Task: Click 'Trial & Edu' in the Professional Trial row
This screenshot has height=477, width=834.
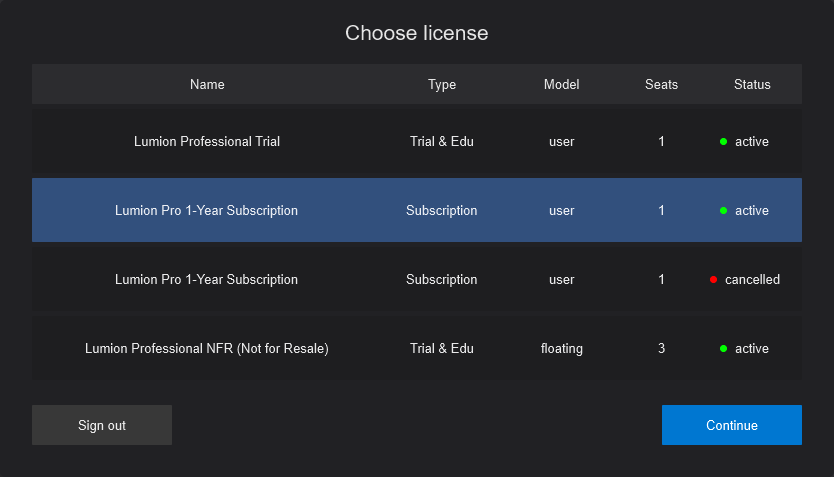Action: [x=441, y=142]
